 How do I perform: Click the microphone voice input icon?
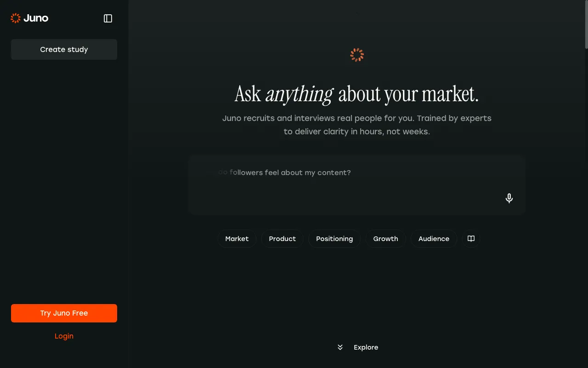click(x=509, y=198)
